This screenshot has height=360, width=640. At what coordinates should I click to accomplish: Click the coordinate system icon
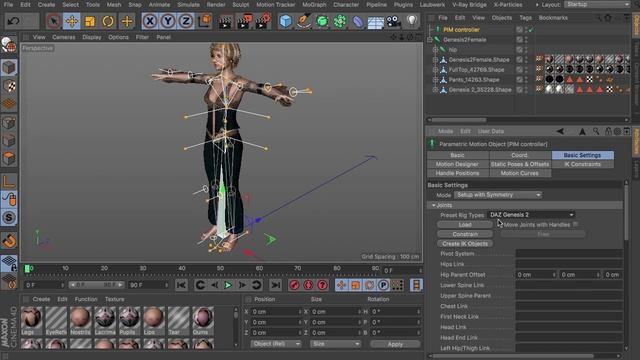pos(204,21)
